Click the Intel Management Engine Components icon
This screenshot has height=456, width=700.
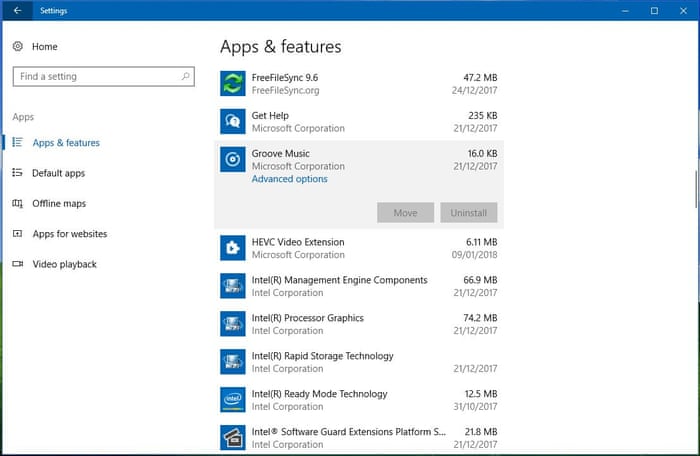(x=232, y=286)
